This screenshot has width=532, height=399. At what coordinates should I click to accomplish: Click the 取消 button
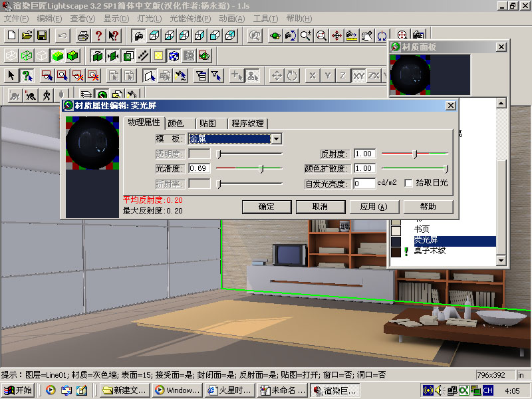click(x=321, y=207)
